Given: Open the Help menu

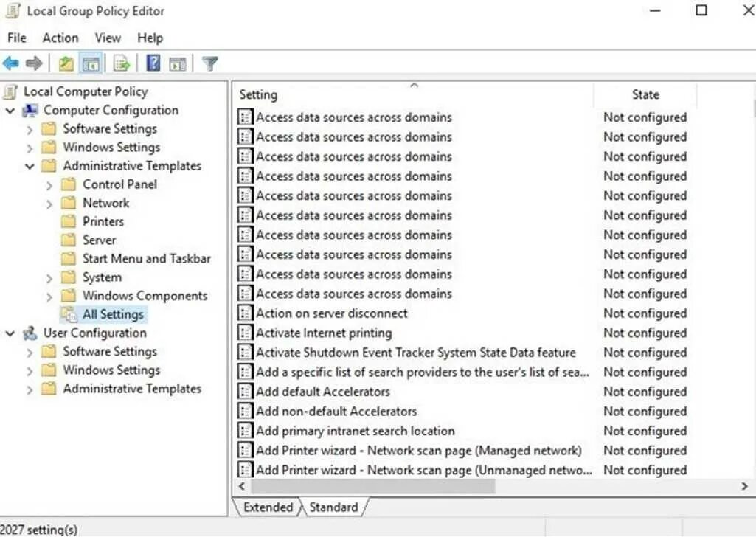Looking at the screenshot, I should (x=150, y=38).
